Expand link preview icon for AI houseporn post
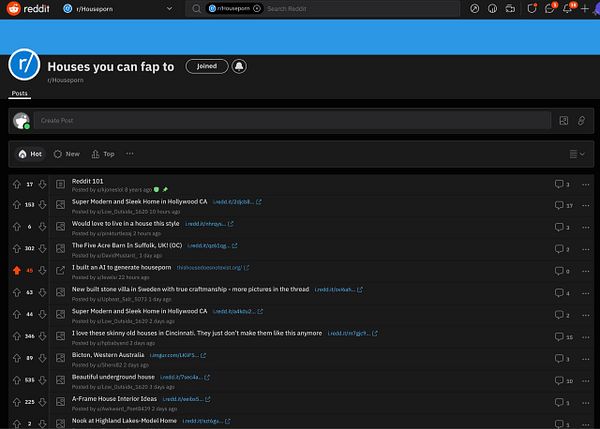This screenshot has height=429, width=600. click(60, 271)
